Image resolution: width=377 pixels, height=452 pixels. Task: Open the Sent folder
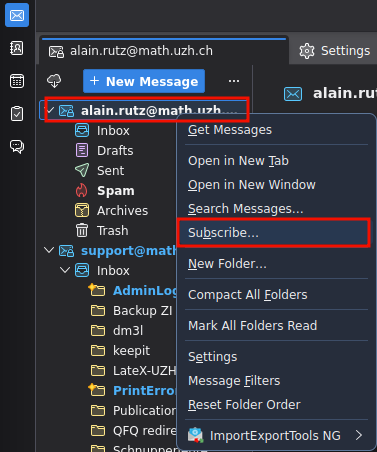tap(110, 171)
